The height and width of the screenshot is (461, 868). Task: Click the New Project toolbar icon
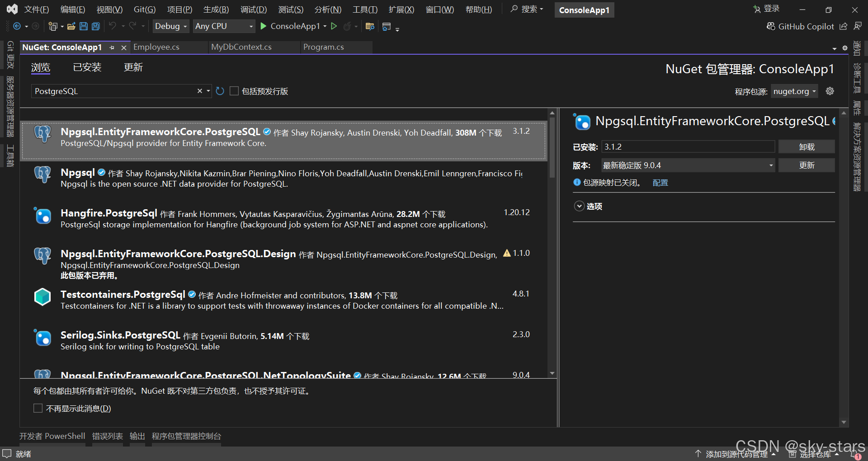click(x=53, y=26)
